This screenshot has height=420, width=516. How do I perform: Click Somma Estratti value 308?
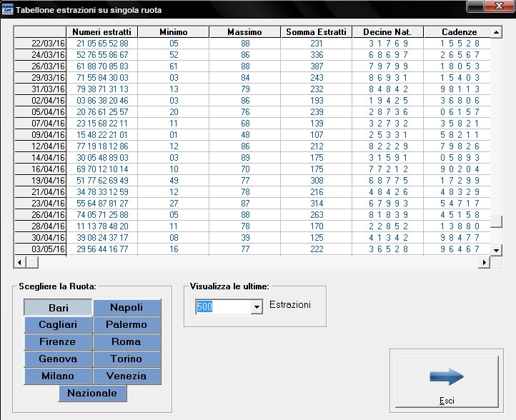pos(317,181)
